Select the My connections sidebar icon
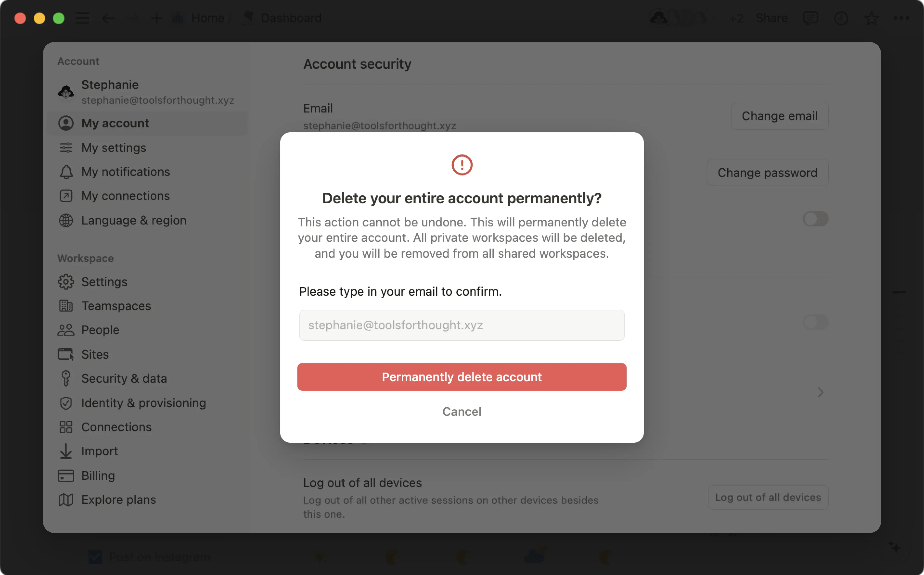 click(65, 195)
